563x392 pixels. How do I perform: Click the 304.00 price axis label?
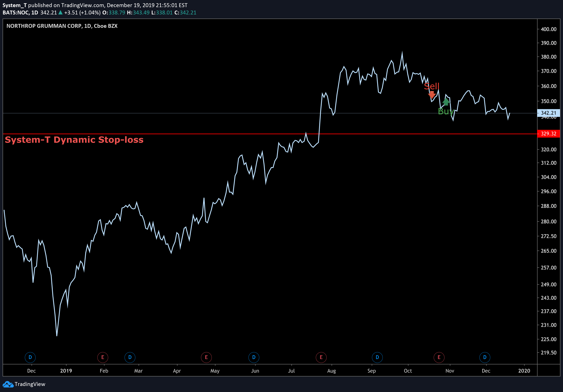549,177
